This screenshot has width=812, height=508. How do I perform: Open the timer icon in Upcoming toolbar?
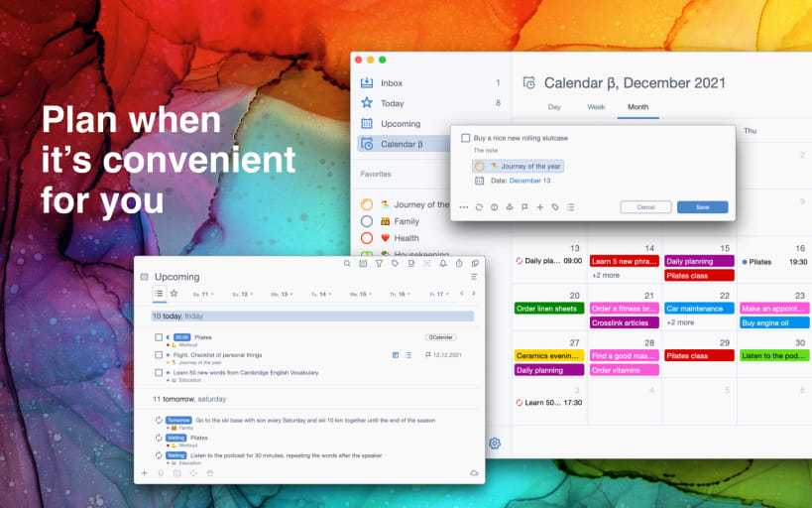click(x=459, y=263)
